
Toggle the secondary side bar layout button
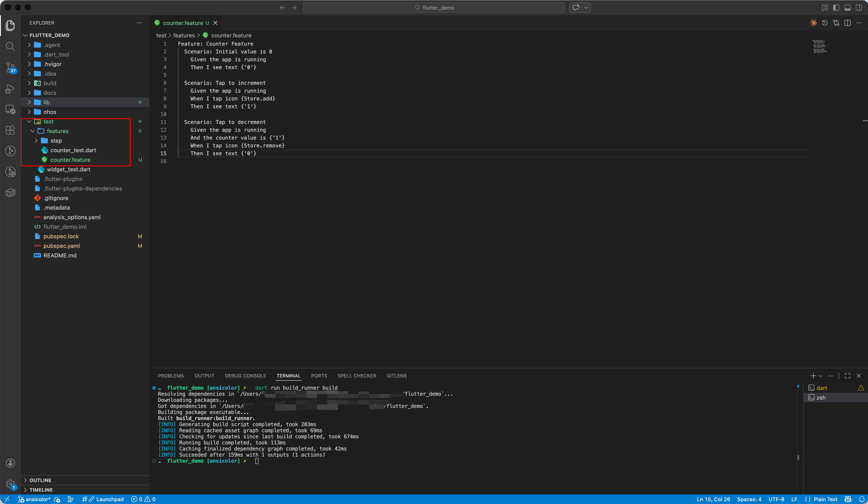859,8
